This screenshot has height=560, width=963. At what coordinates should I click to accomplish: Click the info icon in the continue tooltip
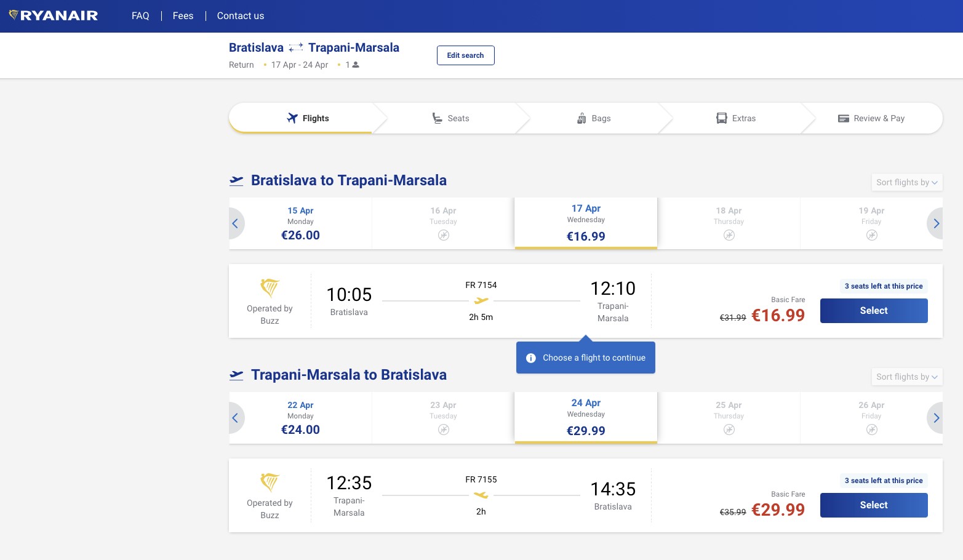click(531, 358)
